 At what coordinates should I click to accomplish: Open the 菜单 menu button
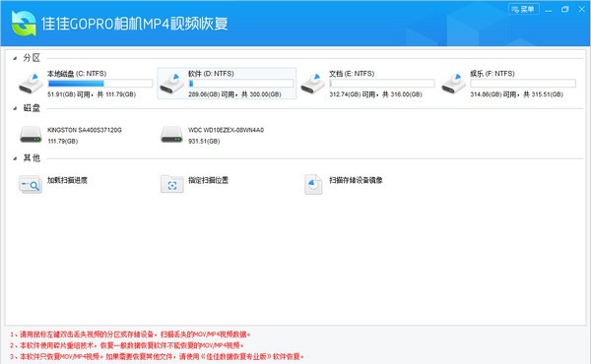524,9
